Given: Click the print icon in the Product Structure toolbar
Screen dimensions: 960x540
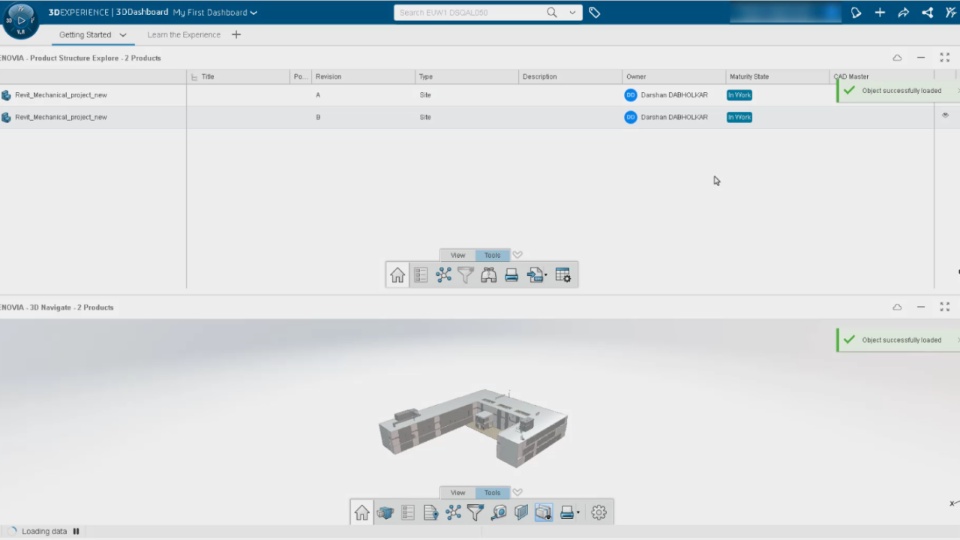Looking at the screenshot, I should tap(511, 275).
